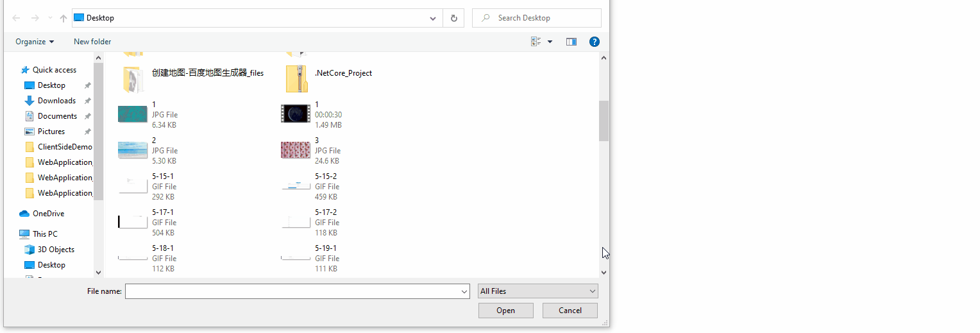Open the Organize menu
The height and width of the screenshot is (333, 980).
point(35,42)
